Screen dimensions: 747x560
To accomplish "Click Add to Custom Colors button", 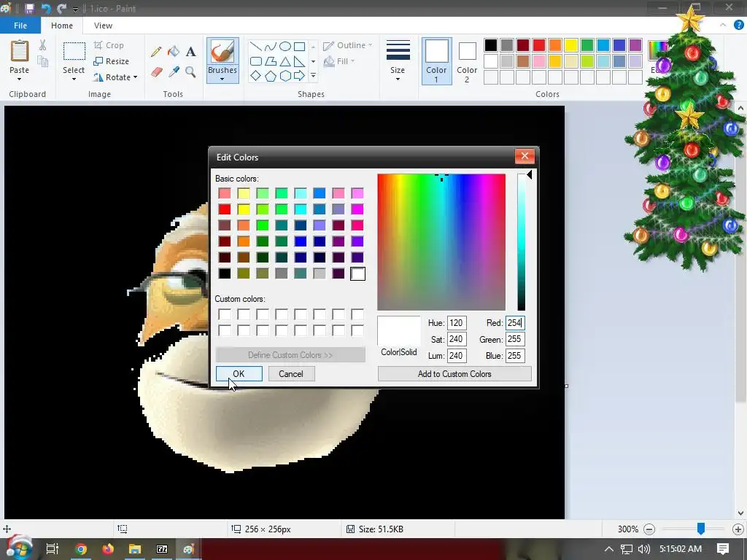I will (x=454, y=374).
